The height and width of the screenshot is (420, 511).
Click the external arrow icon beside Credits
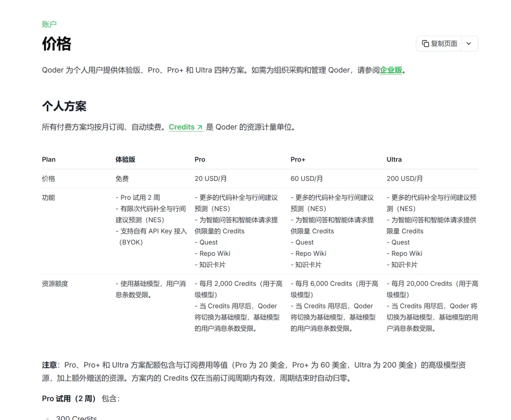tap(200, 127)
